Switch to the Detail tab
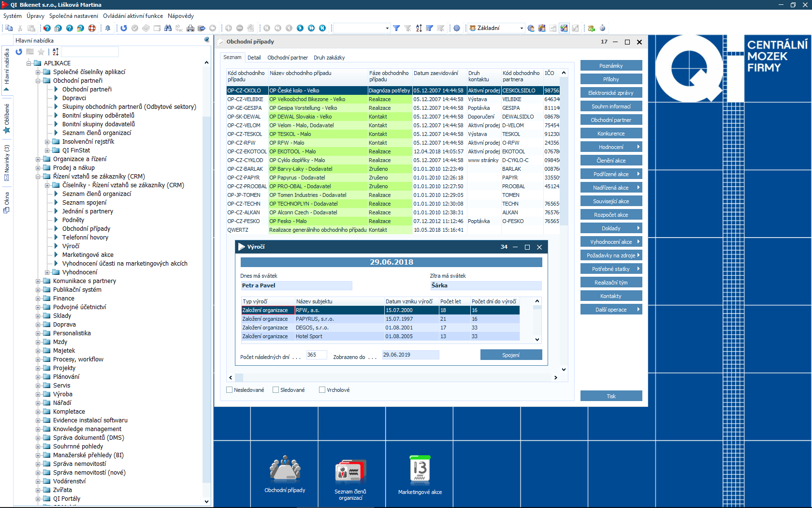The width and height of the screenshot is (812, 508). tap(254, 58)
